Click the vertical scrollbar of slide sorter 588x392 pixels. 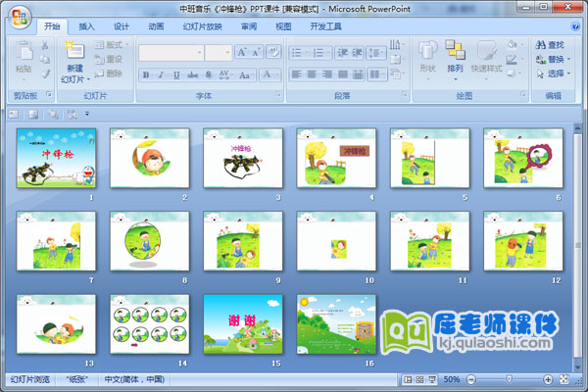click(577, 246)
